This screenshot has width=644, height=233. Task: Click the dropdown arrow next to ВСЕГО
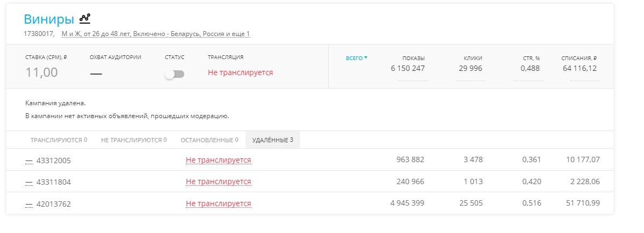pyautogui.click(x=366, y=58)
